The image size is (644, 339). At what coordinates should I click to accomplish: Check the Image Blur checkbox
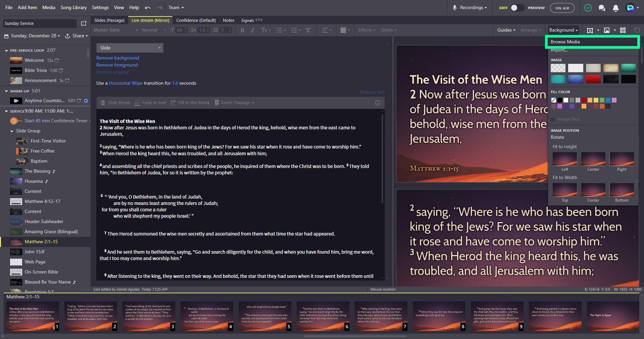coord(553,119)
